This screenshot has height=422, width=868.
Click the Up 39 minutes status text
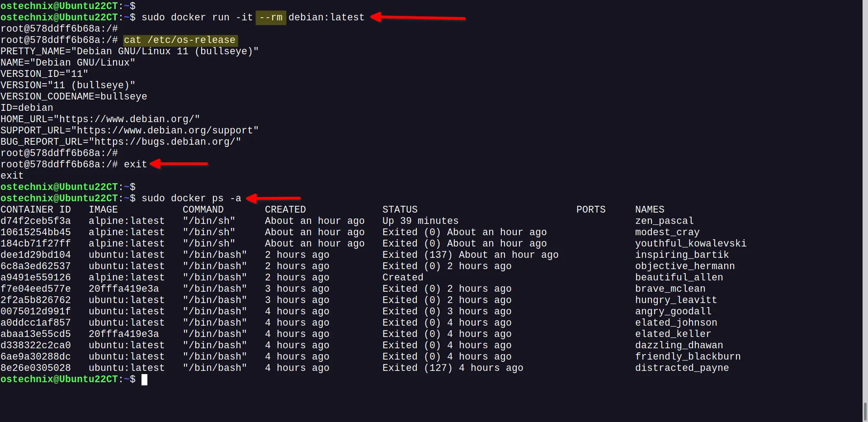coord(420,221)
